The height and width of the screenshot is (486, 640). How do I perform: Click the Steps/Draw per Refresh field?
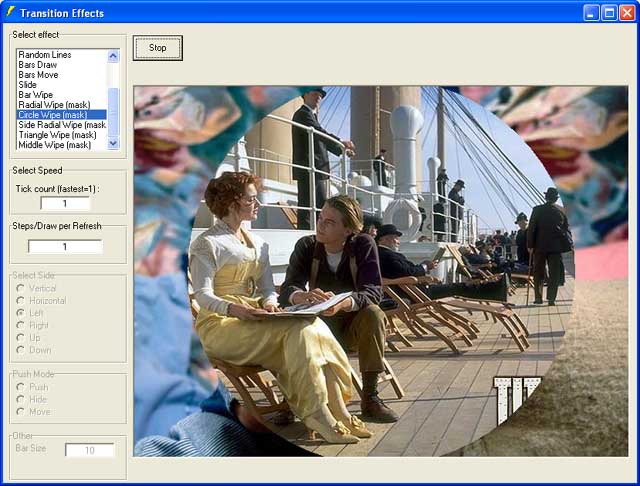coord(65,247)
